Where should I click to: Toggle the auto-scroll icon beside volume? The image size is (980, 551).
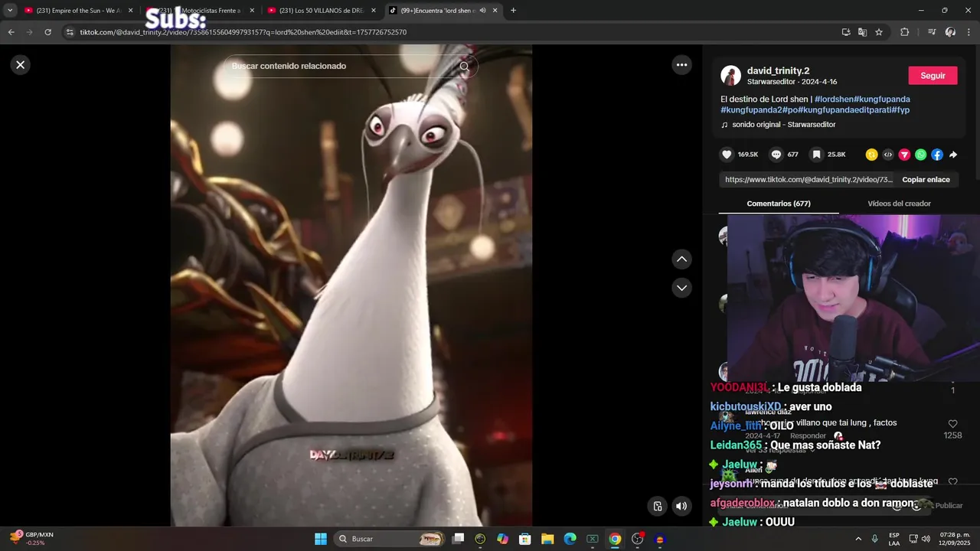657,506
